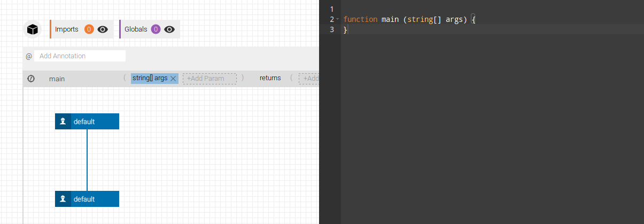Select the top default worker box

tap(87, 121)
